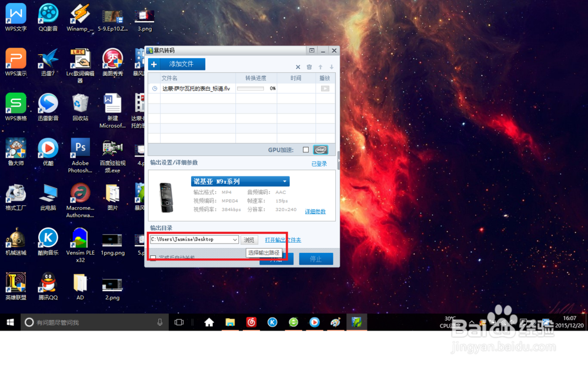This screenshot has height=367, width=588.
Task: Play the converted flv file preview icon
Action: click(x=325, y=89)
